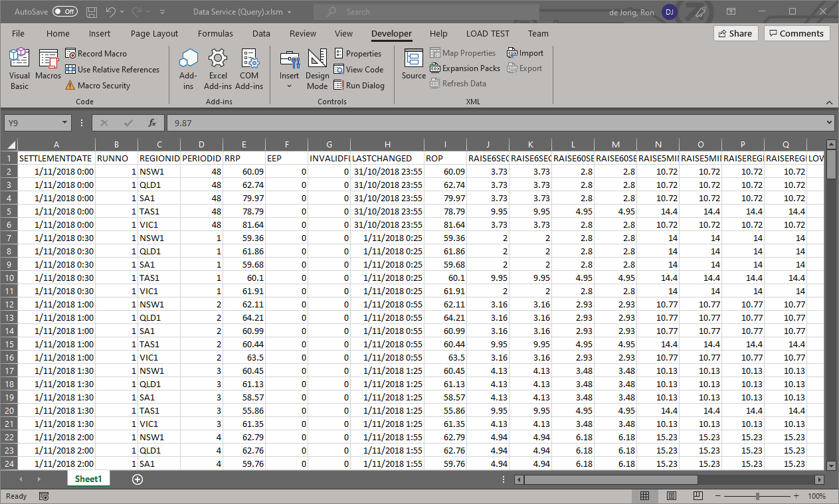This screenshot has width=839, height=504.
Task: Toggle Design Mode
Action: pyautogui.click(x=317, y=69)
